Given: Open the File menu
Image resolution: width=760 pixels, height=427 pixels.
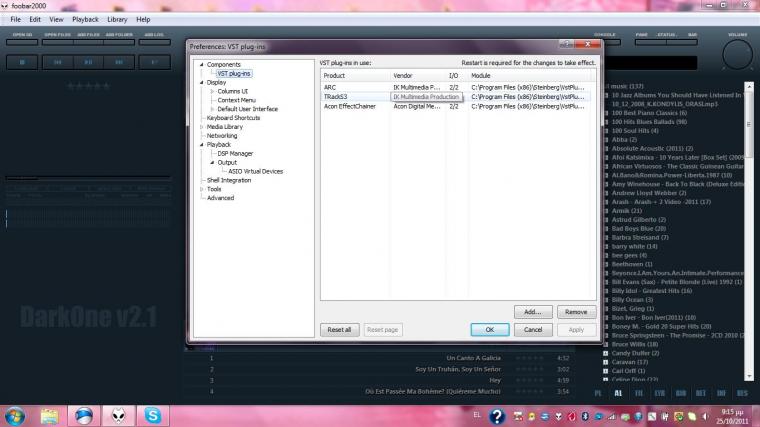Looking at the screenshot, I should coord(16,19).
